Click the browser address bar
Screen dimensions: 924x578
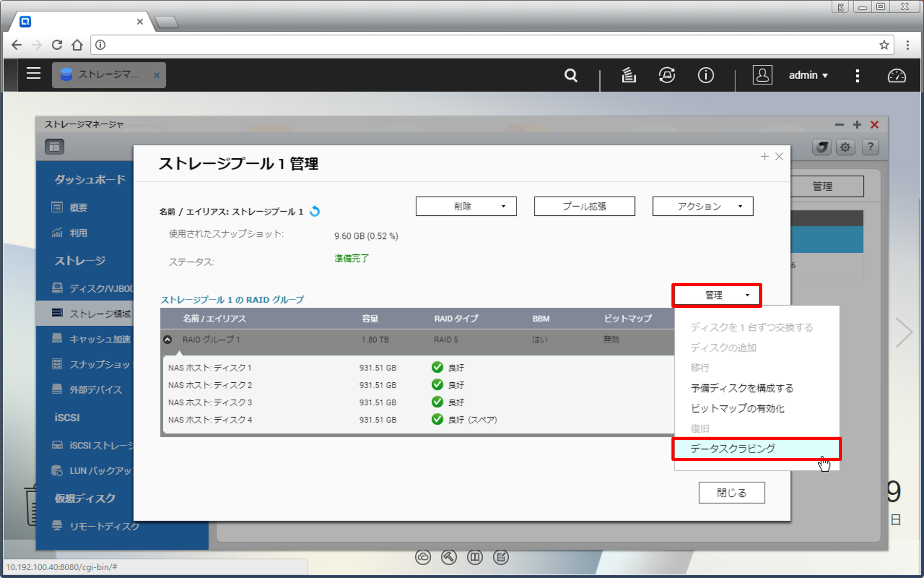coord(488,45)
